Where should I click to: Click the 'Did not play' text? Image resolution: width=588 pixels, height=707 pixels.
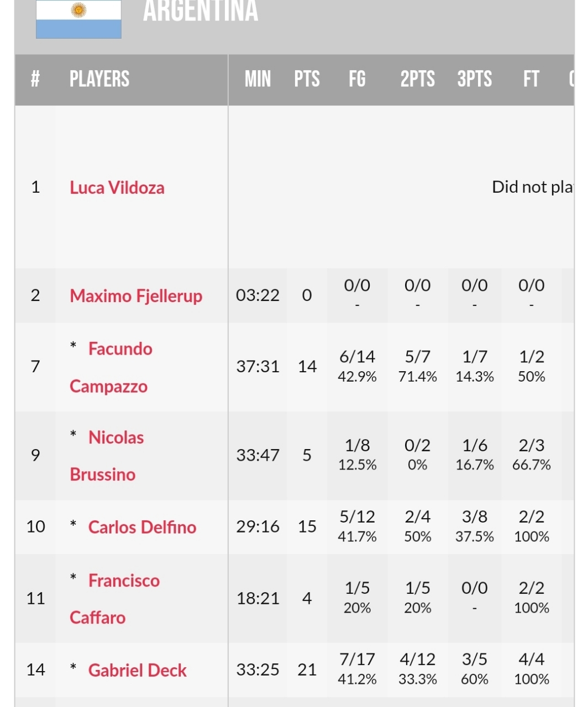click(x=533, y=187)
